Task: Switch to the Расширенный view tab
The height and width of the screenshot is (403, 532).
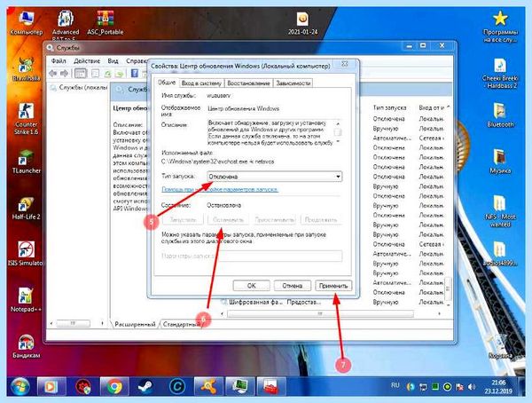Action: [135, 324]
